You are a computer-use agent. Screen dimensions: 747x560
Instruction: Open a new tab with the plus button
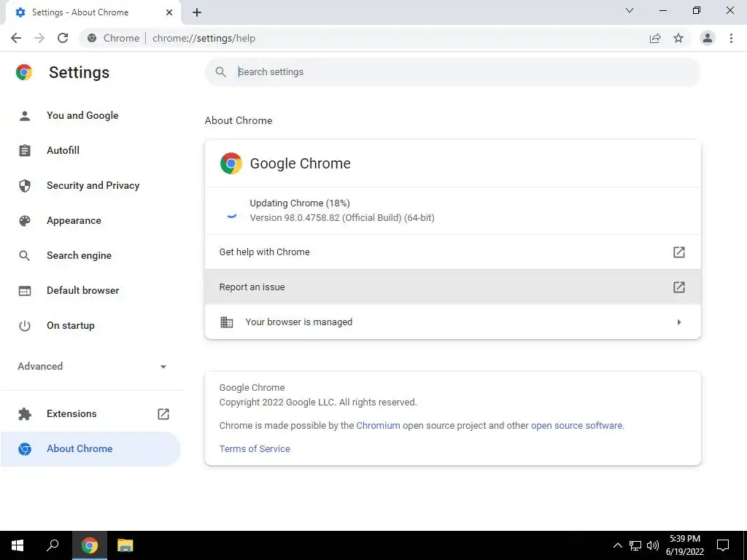[x=197, y=12]
